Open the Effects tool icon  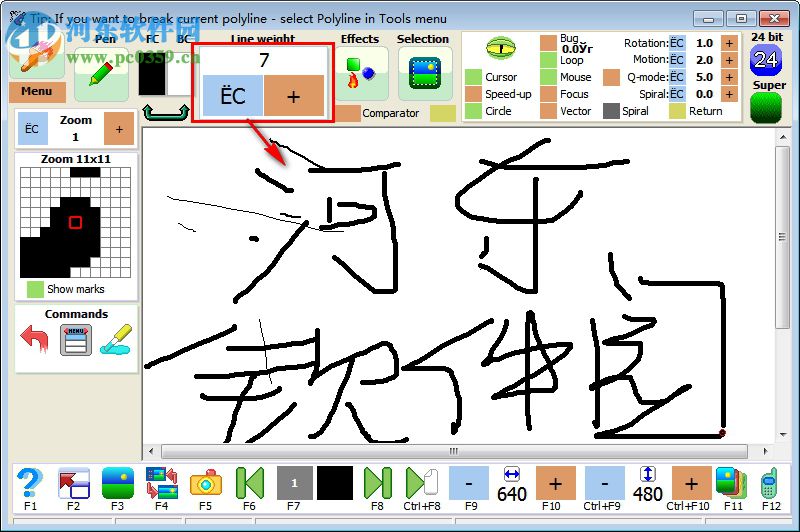tap(362, 74)
